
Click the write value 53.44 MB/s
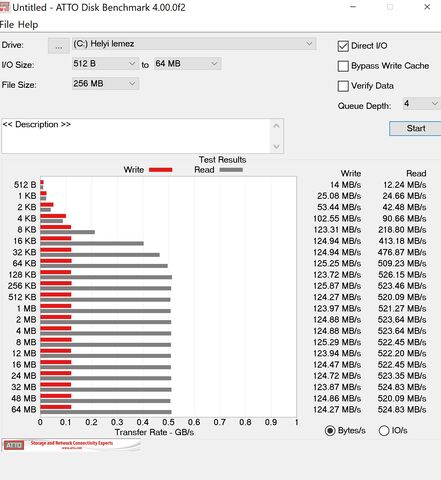tap(339, 207)
